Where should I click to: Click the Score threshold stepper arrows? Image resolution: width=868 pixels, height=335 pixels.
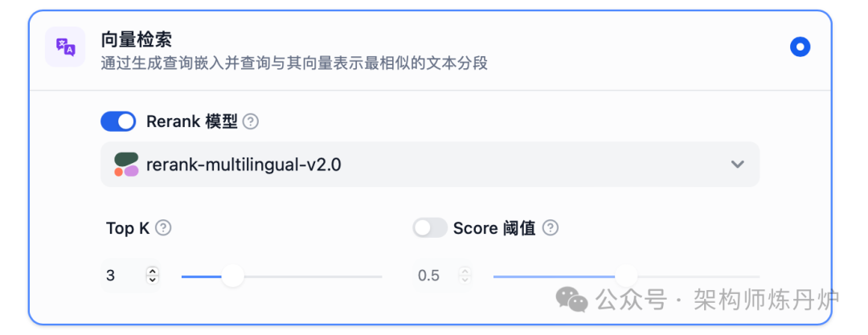pyautogui.click(x=463, y=276)
